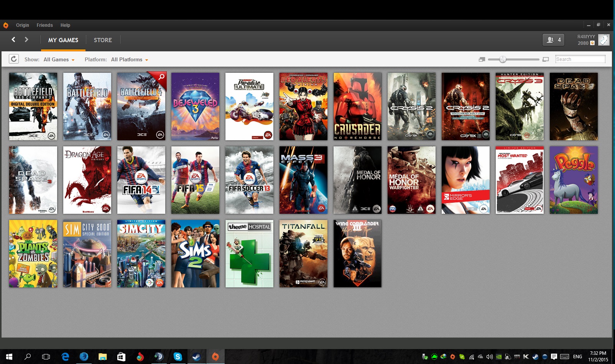Select the Crysis 2 Maximum Edition tile
Screen dimensions: 615x364
[x=466, y=107]
